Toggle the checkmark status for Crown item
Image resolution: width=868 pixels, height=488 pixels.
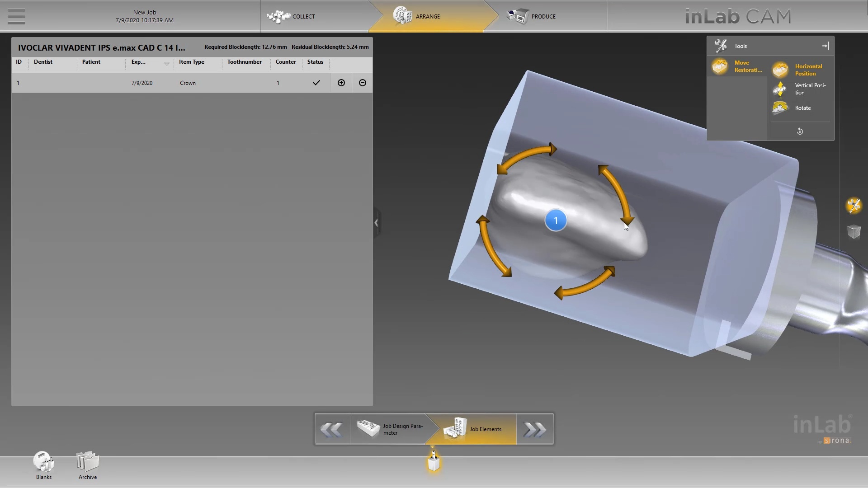[x=316, y=83]
